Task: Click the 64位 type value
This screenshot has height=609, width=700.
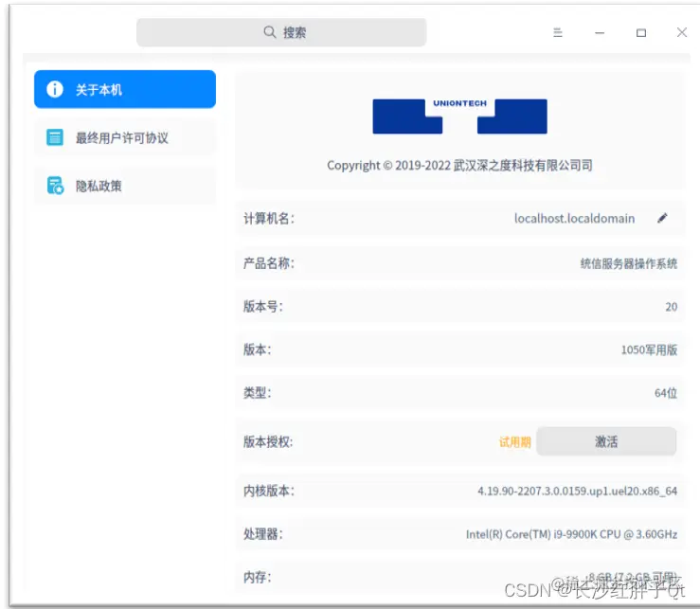Action: pos(666,393)
